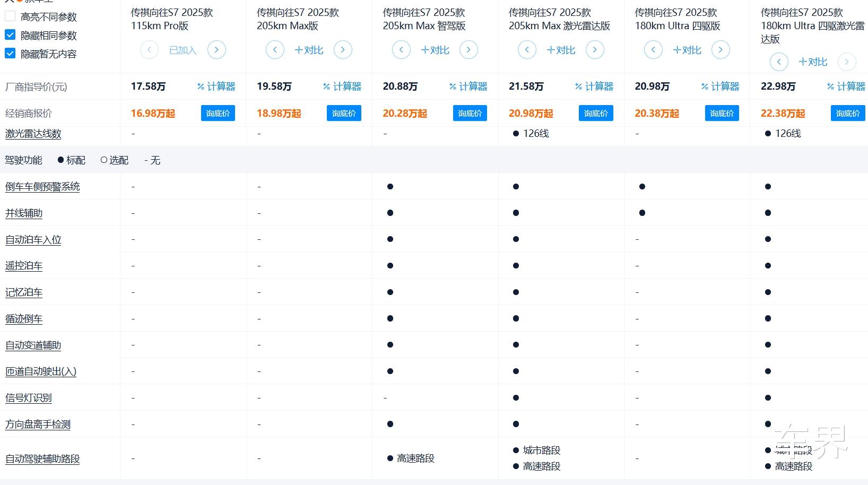Open the 并线辅助 parameter link
Image resolution: width=868 pixels, height=485 pixels.
24,213
